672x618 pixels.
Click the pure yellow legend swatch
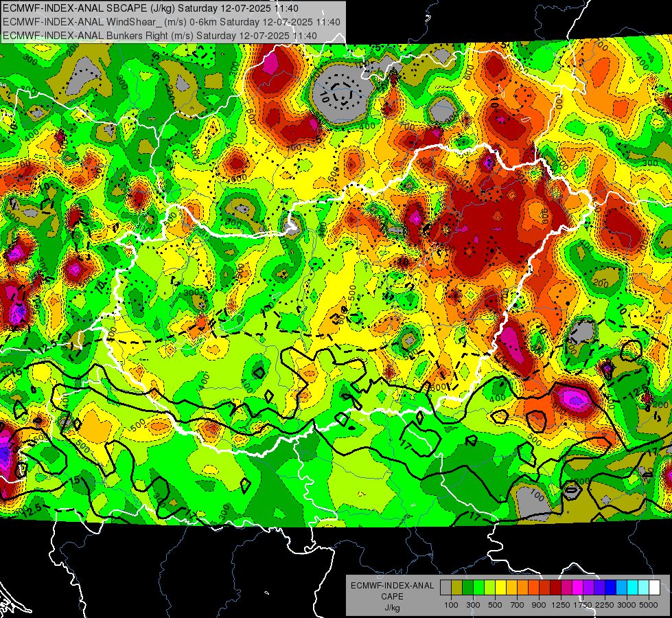tap(500, 587)
